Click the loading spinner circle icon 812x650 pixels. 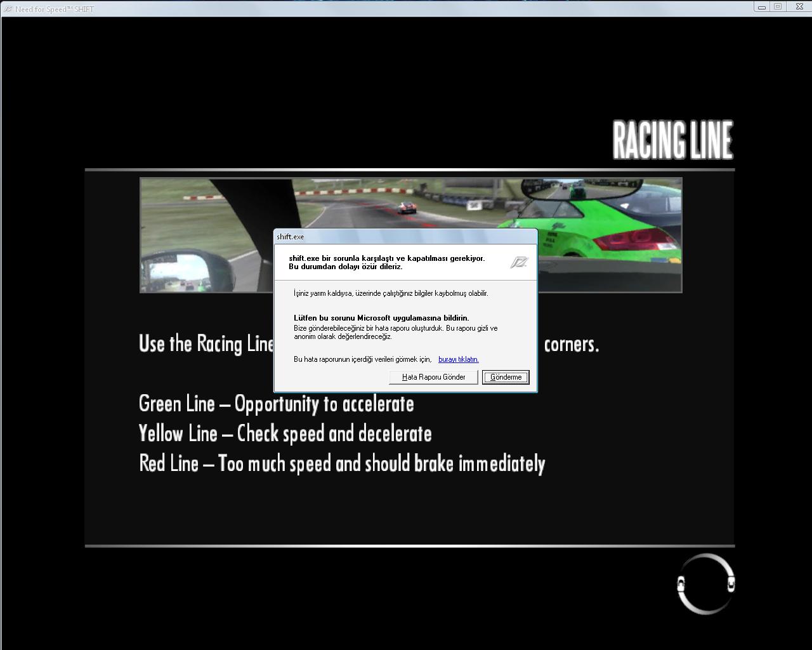coord(705,584)
